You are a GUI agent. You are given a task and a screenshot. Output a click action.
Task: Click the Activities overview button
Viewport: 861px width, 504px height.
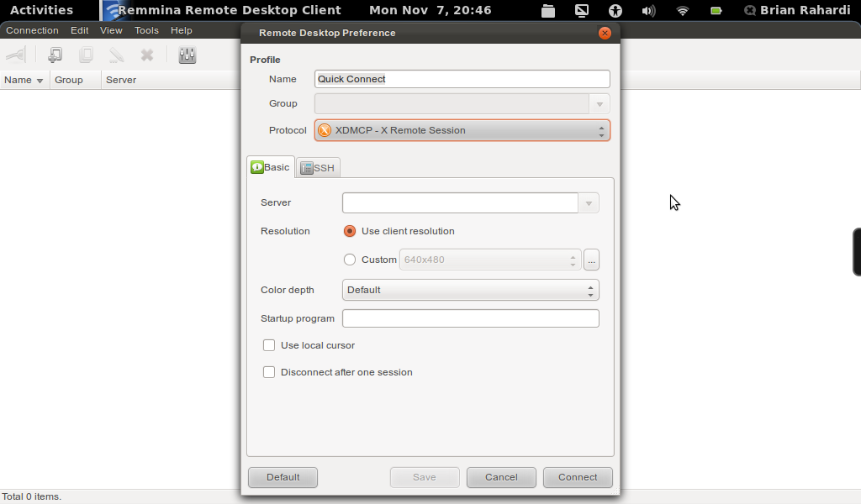(x=42, y=10)
